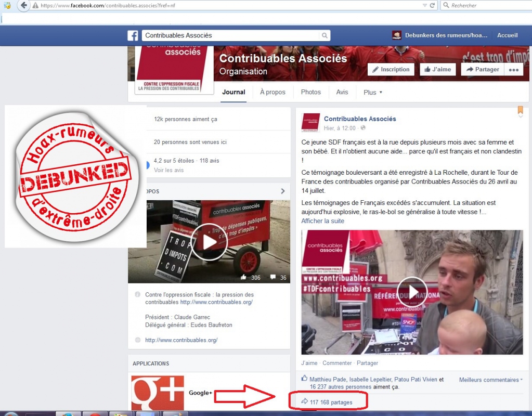Open the three dots more options button

click(x=514, y=70)
